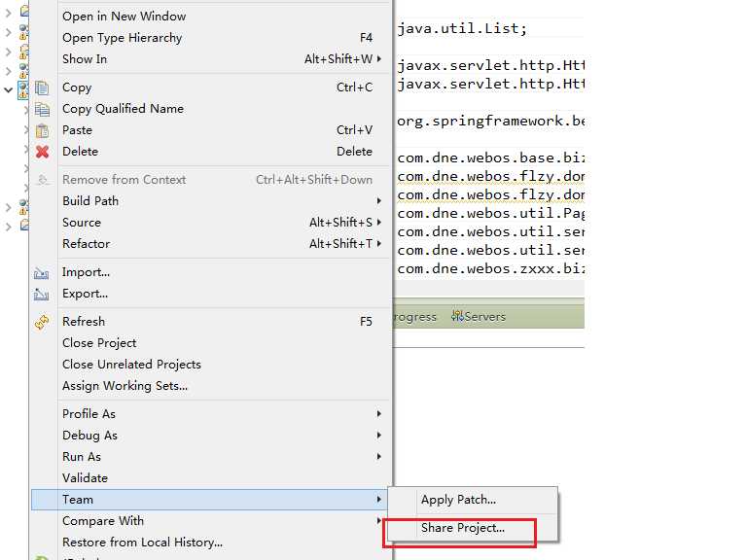The width and height of the screenshot is (747, 560).
Task: Click Refresh text in context menu
Action: click(x=84, y=322)
